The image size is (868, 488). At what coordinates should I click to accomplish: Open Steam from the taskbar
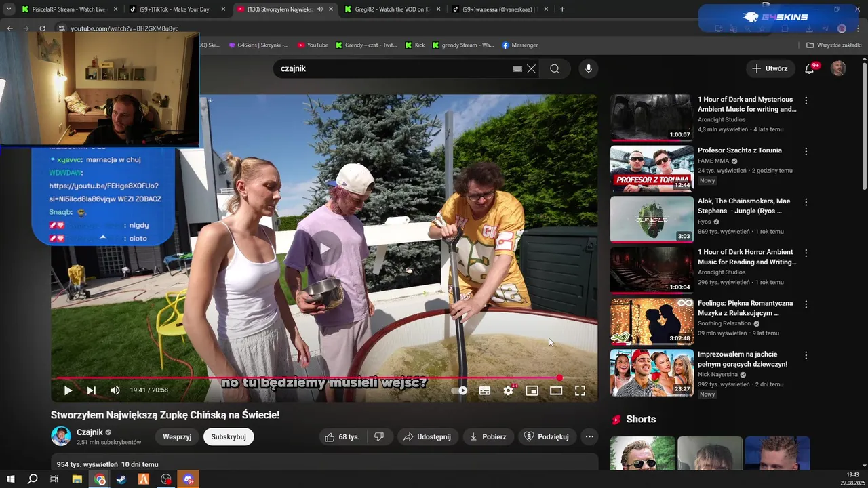coord(121,479)
